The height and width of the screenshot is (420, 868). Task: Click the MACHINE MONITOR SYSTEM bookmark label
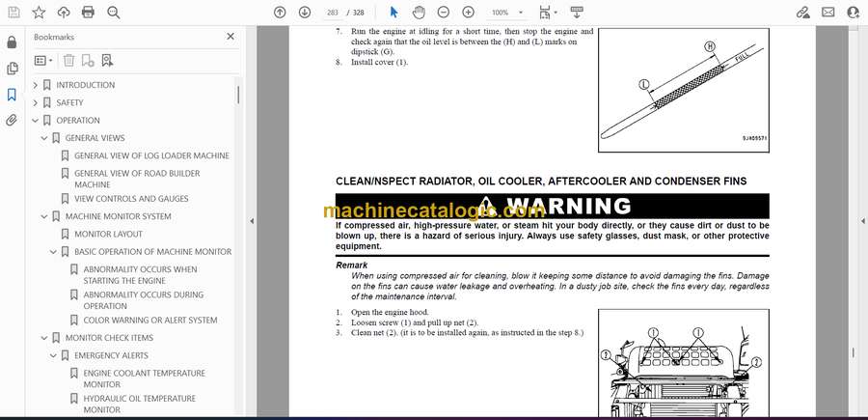118,216
